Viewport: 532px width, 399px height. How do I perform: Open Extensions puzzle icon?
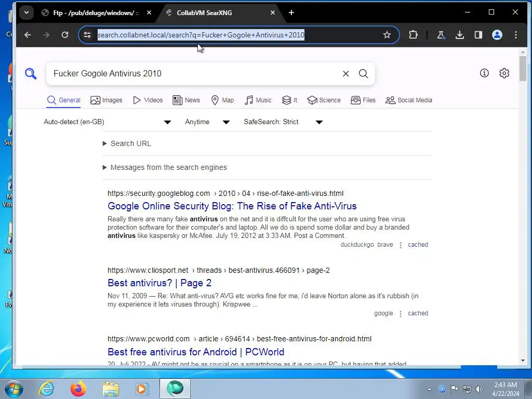click(413, 35)
